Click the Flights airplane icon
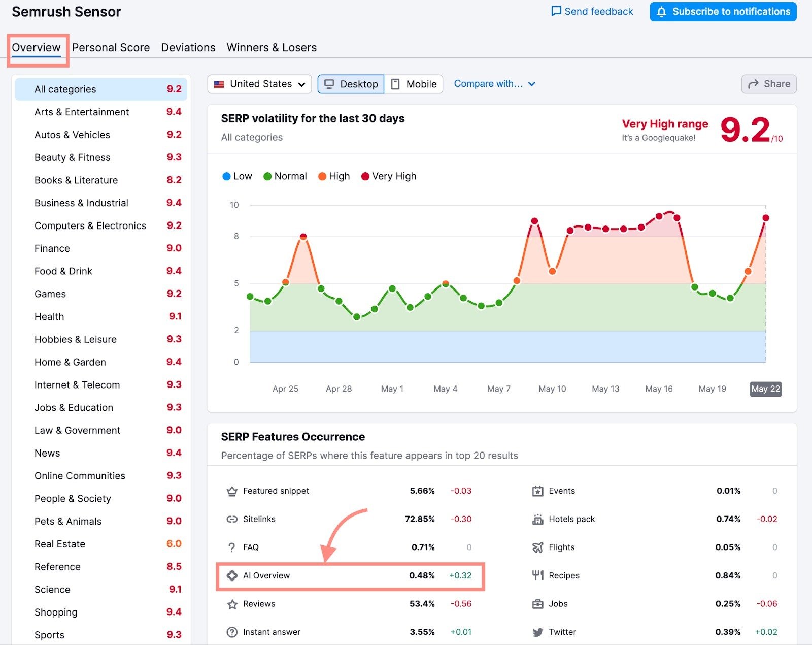Image resolution: width=812 pixels, height=645 pixels. click(x=537, y=547)
